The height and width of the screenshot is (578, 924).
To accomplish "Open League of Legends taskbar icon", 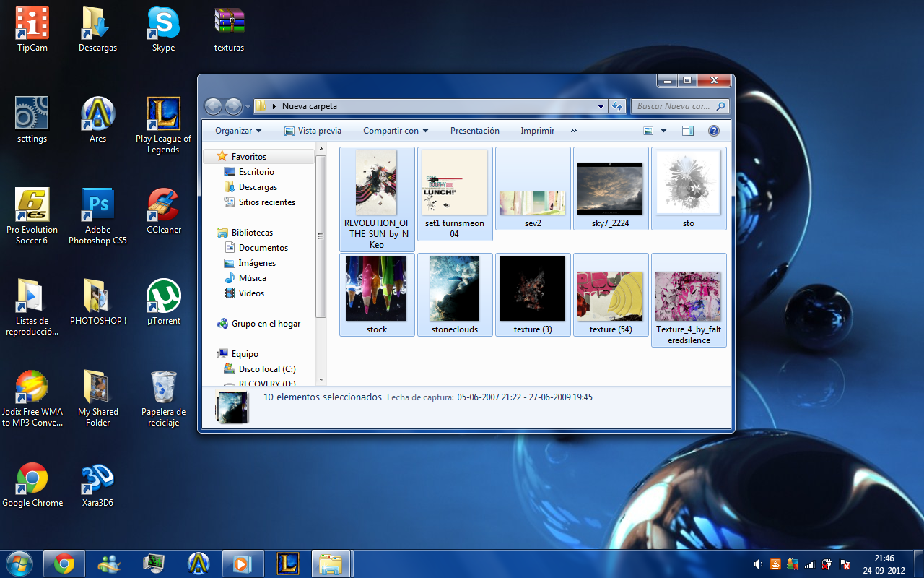I will pyautogui.click(x=288, y=564).
